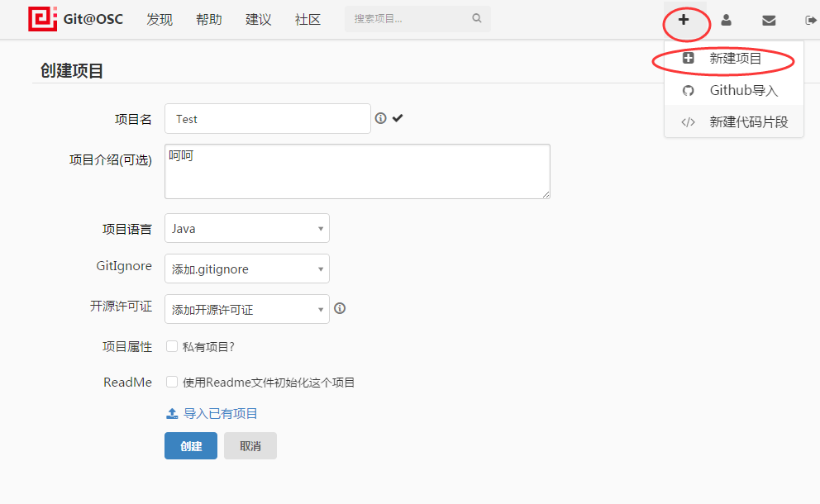Open the messages envelope icon
The image size is (820, 504).
[769, 21]
